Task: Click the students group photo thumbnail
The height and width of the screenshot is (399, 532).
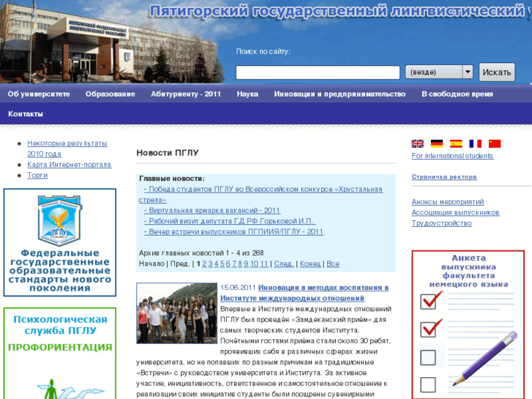Action: click(x=177, y=313)
